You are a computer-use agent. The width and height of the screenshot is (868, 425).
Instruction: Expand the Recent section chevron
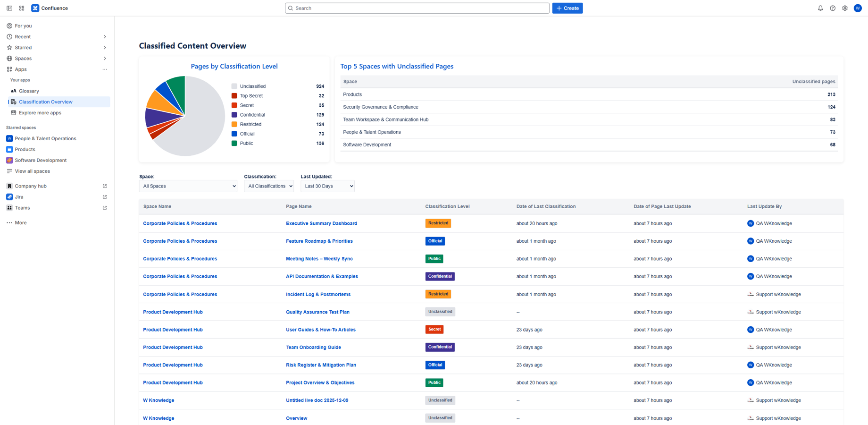coord(105,37)
